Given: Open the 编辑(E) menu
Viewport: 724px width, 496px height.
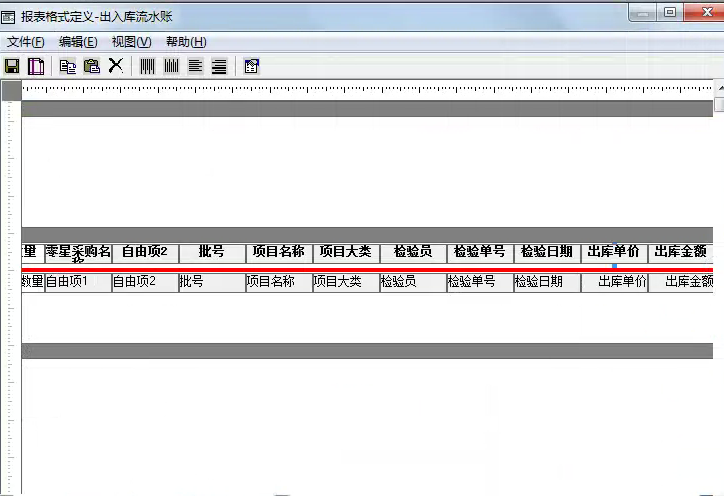Looking at the screenshot, I should [x=78, y=42].
